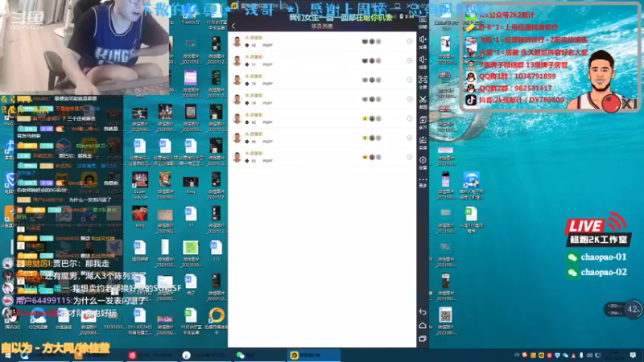Click badge icons on the 92-rated player row

click(372, 157)
